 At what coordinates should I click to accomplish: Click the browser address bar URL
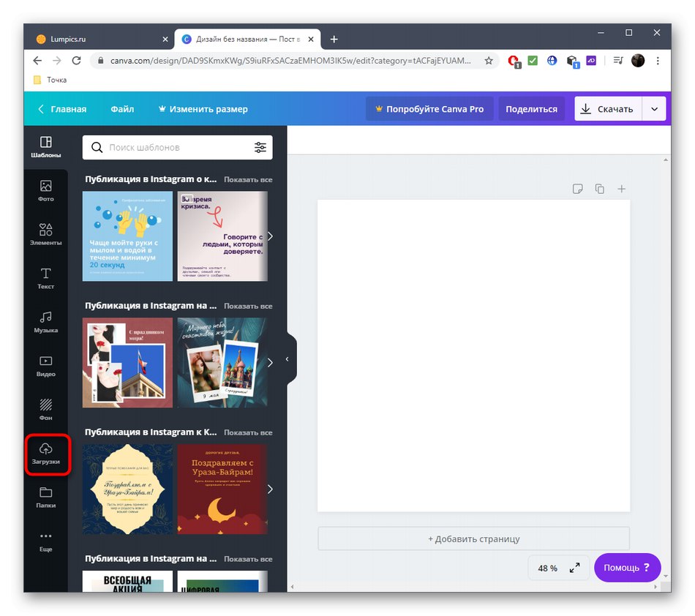pos(290,61)
